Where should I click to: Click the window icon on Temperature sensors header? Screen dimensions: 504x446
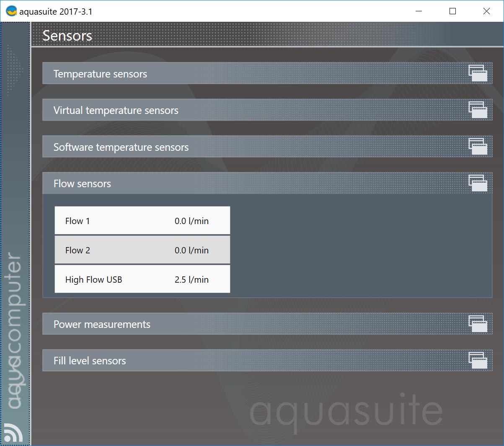[478, 73]
